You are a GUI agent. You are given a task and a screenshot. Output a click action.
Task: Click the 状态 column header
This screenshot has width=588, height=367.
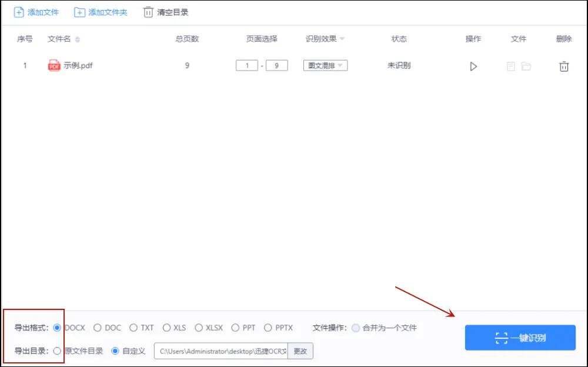tap(399, 39)
